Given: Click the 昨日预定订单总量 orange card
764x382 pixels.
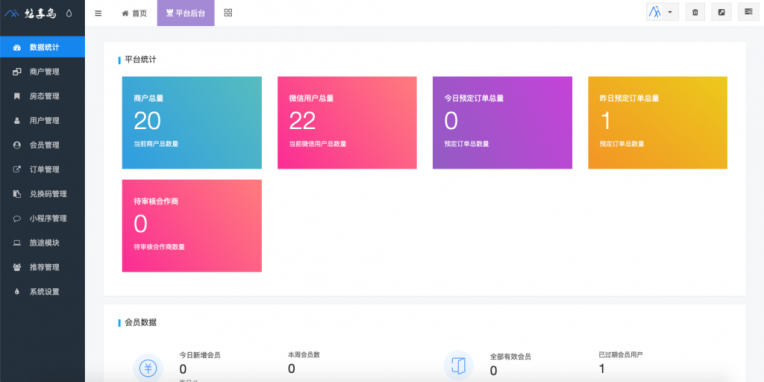Looking at the screenshot, I should click(657, 122).
